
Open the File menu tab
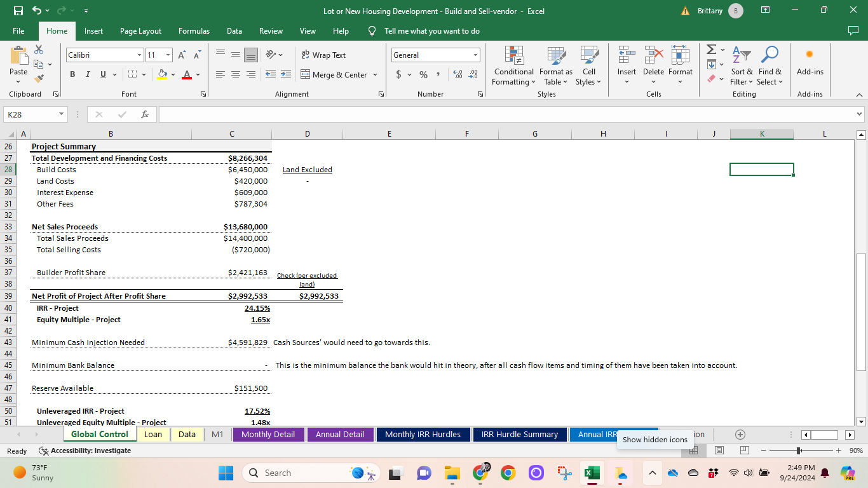click(x=18, y=30)
